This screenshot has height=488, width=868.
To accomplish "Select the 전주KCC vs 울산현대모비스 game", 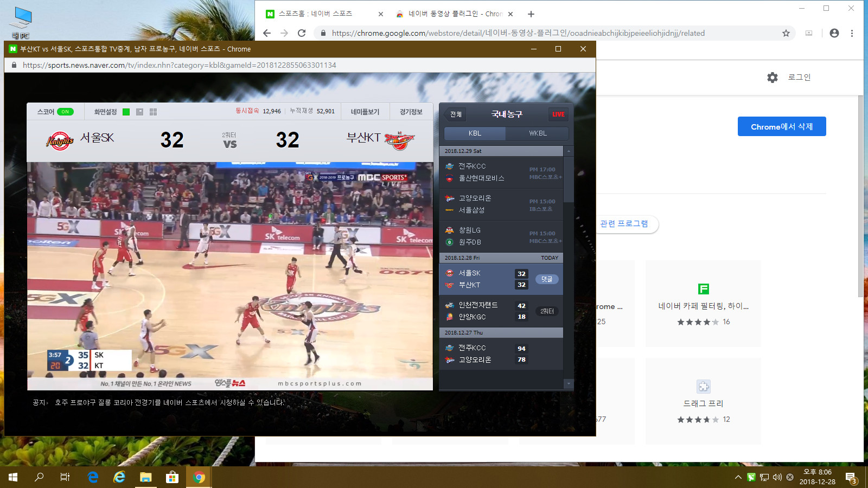I will [x=501, y=172].
